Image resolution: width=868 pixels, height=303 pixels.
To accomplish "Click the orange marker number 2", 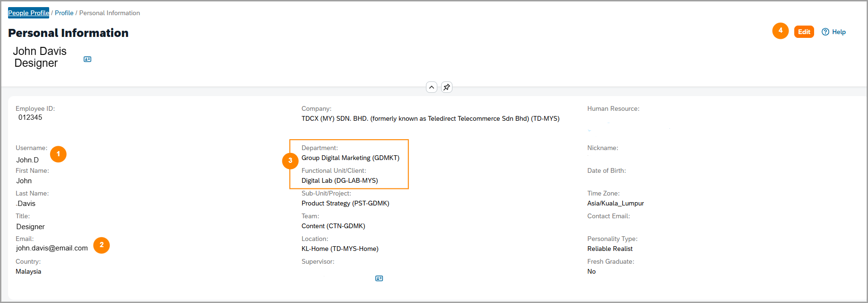I will pyautogui.click(x=102, y=245).
